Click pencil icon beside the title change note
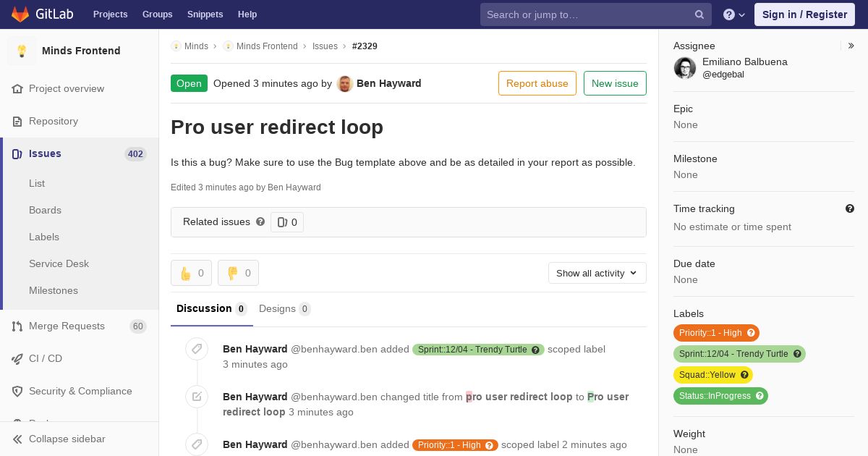Screen dimensions: 868x456 [x=197, y=397]
